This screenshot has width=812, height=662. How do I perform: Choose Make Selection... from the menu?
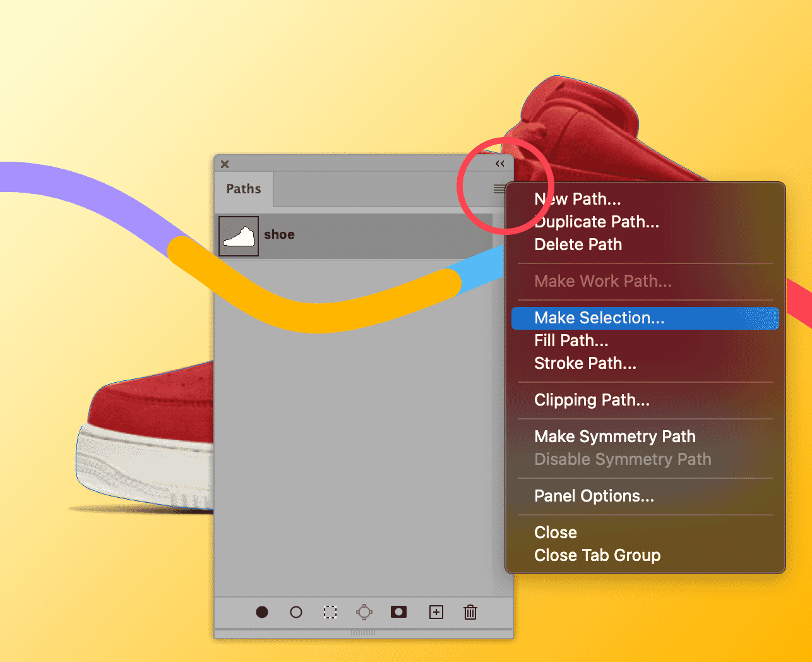point(599,318)
